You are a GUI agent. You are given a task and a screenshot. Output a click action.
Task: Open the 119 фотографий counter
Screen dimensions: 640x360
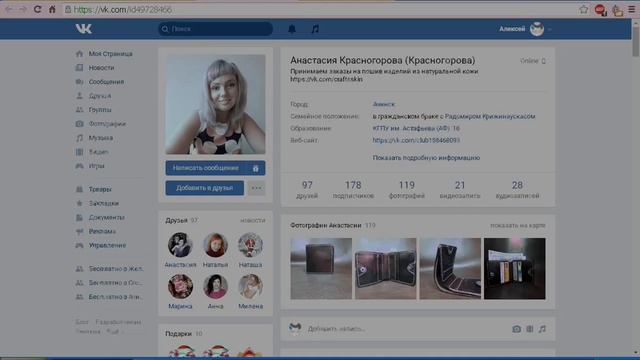coord(407,190)
